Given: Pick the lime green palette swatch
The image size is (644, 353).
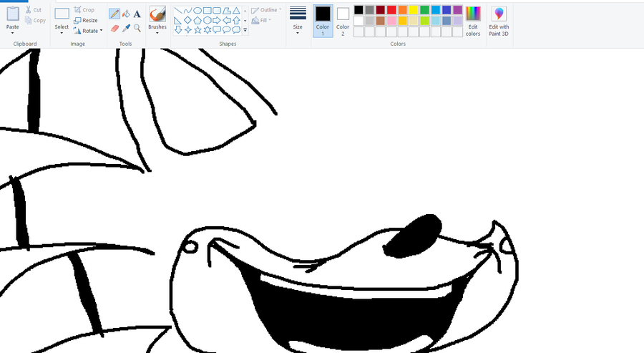Looking at the screenshot, I should 424,21.
